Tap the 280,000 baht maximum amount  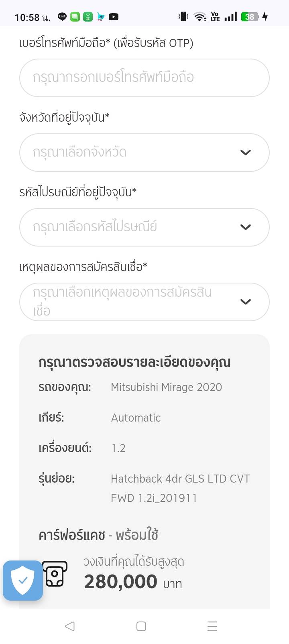(120, 582)
